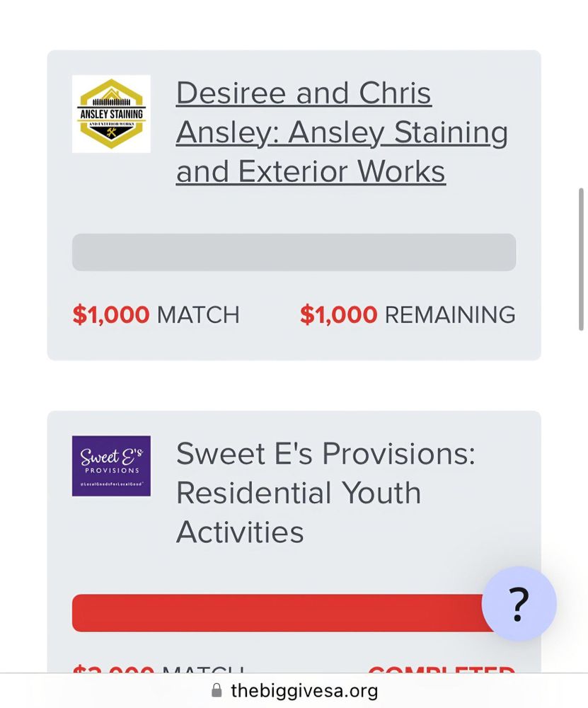The width and height of the screenshot is (588, 708).
Task: Click the COMPLETED status label
Action: coord(441,670)
